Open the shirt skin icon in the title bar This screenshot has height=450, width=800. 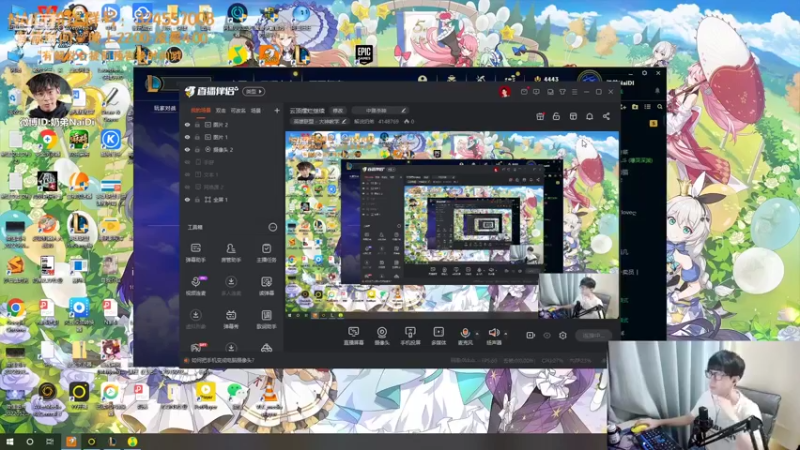pos(562,92)
